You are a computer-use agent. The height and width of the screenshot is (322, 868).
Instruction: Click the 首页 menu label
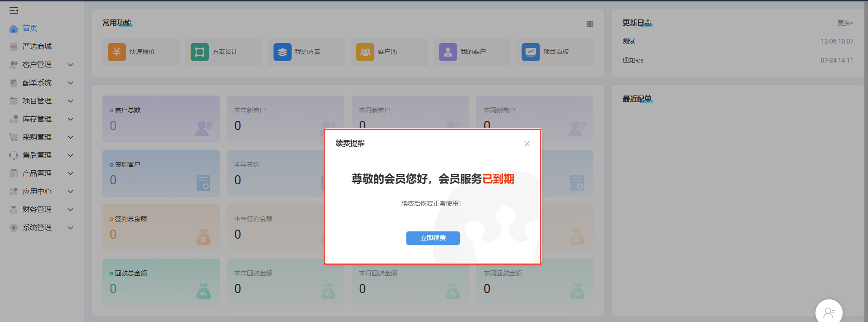(x=30, y=29)
